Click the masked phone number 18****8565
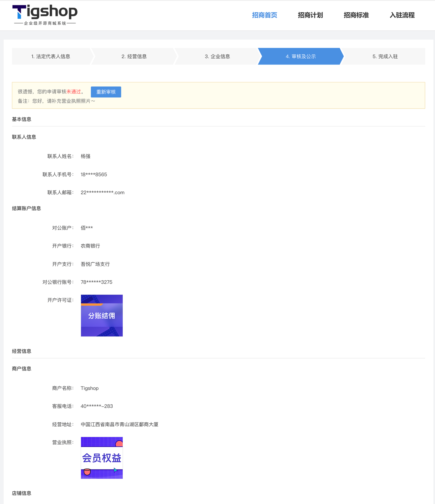Screen dimensions: 435x504 click(94, 175)
